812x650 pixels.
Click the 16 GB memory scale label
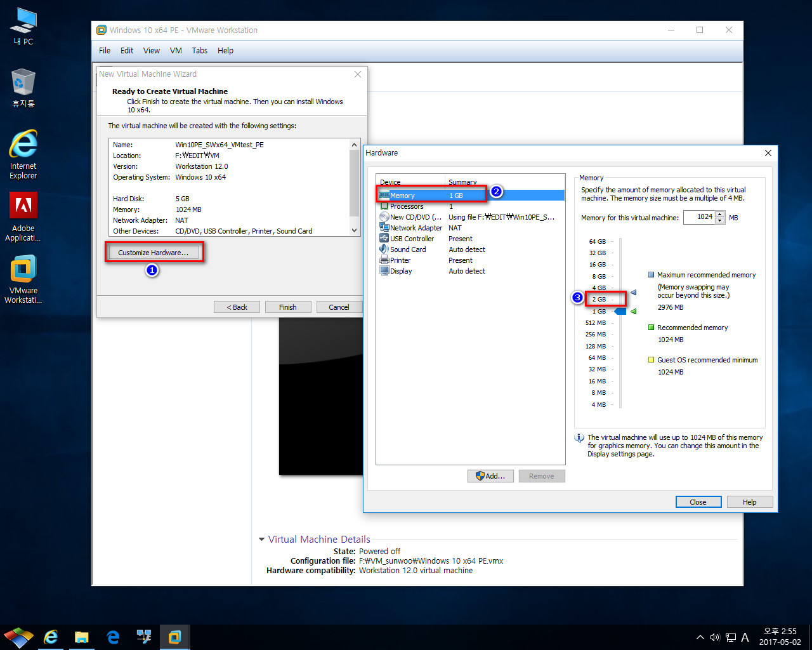click(598, 265)
